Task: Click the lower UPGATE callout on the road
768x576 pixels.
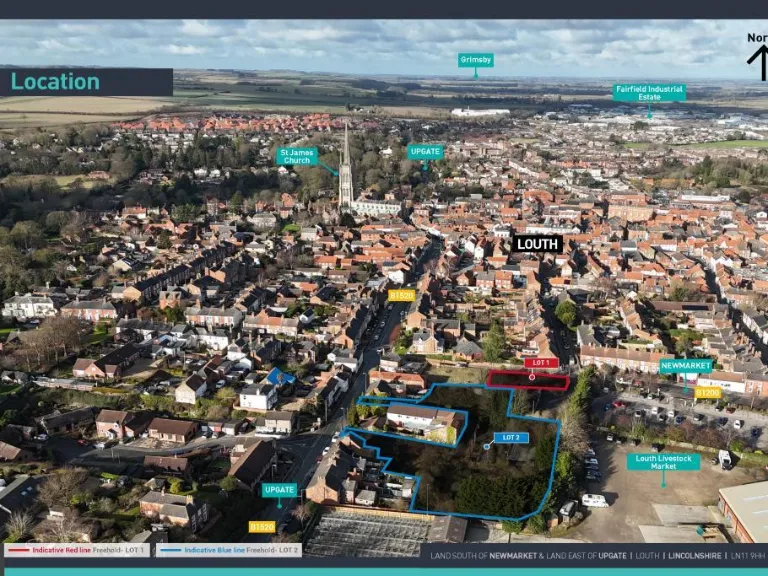Action: pyautogui.click(x=279, y=490)
